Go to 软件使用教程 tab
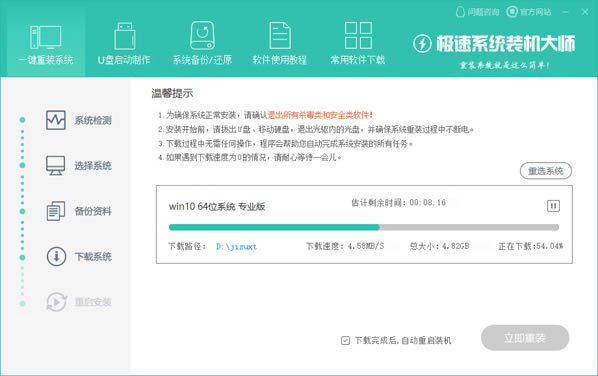This screenshot has width=598, height=376. 280,44
